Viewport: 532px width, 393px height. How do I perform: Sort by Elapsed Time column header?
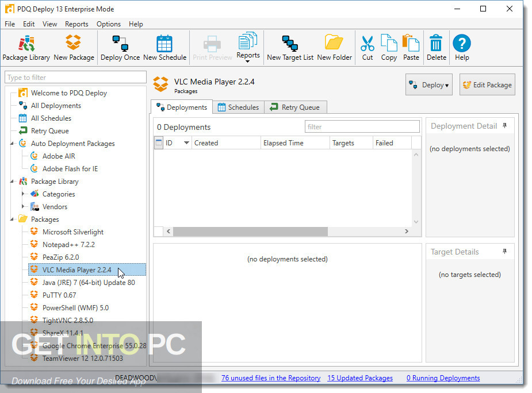coord(295,143)
